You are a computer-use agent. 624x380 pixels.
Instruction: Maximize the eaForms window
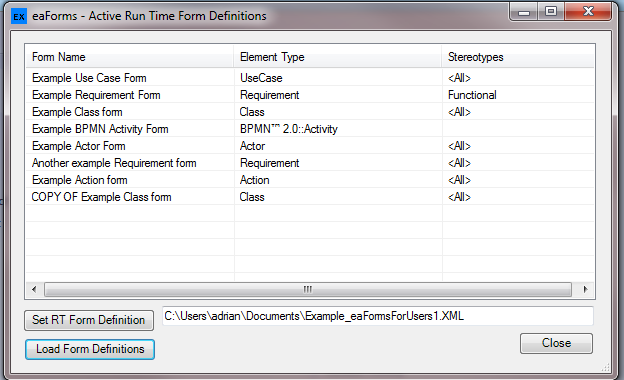551,12
